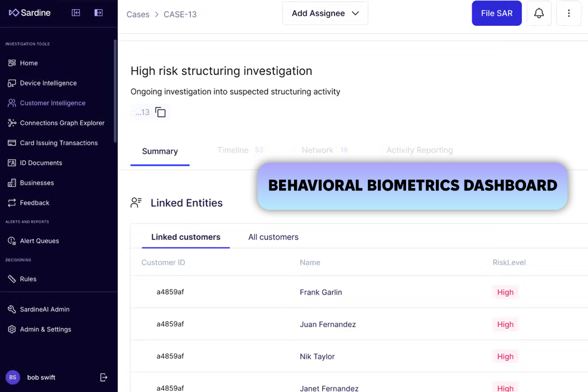Click the Sardine logo

coord(30,13)
